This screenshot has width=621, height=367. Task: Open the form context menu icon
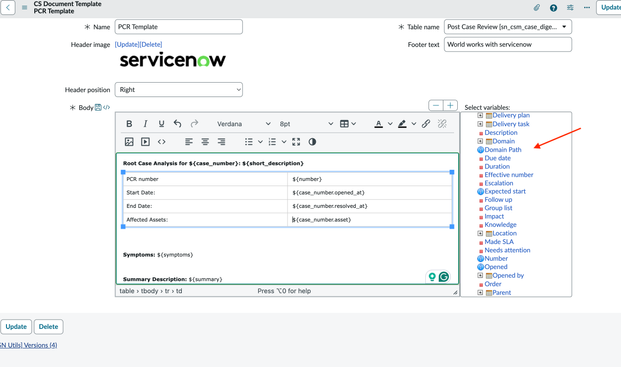click(x=25, y=8)
